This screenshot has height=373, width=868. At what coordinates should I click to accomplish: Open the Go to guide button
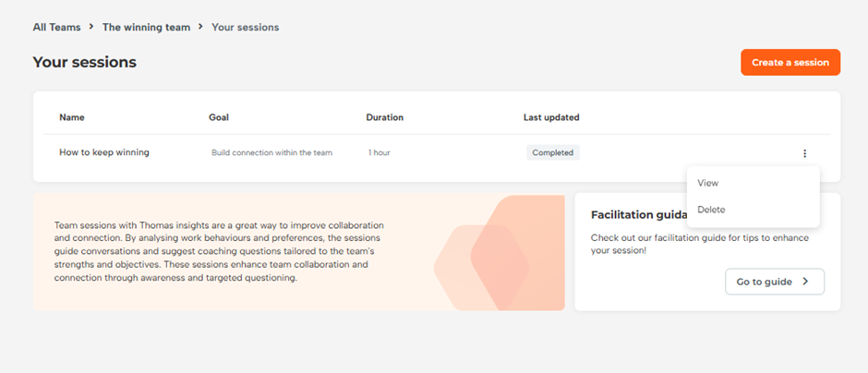coord(774,282)
